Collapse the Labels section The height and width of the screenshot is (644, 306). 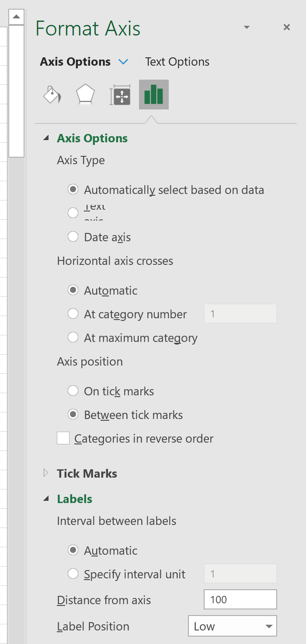click(46, 499)
